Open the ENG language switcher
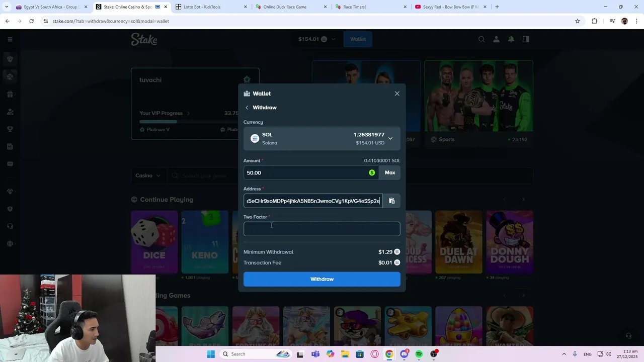The image size is (644, 362). click(588, 354)
